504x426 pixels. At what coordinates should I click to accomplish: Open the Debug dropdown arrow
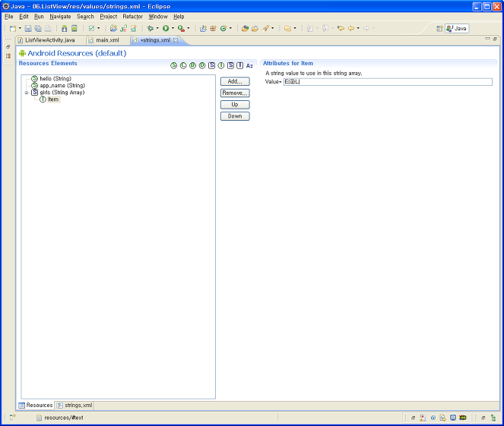157,28
